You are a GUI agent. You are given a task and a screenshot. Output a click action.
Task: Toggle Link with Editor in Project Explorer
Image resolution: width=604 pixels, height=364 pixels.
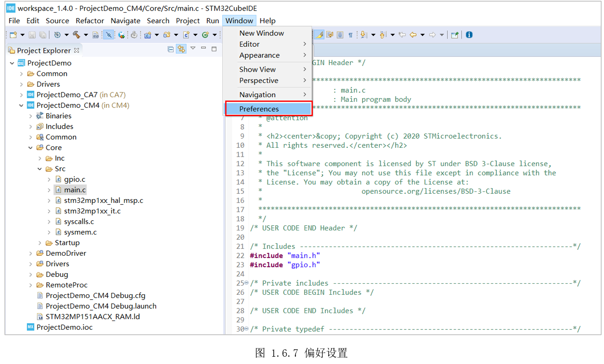pyautogui.click(x=181, y=49)
